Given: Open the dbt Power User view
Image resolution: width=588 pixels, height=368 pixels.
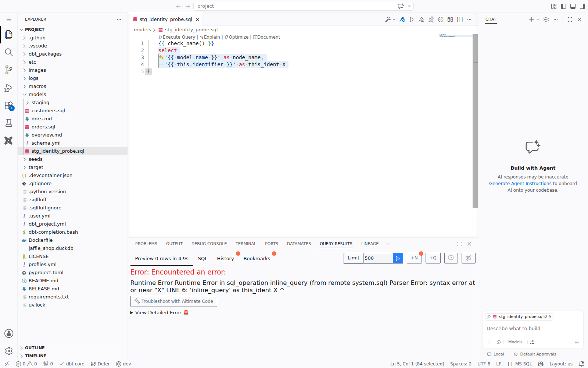Looking at the screenshot, I should pyautogui.click(x=9, y=141).
